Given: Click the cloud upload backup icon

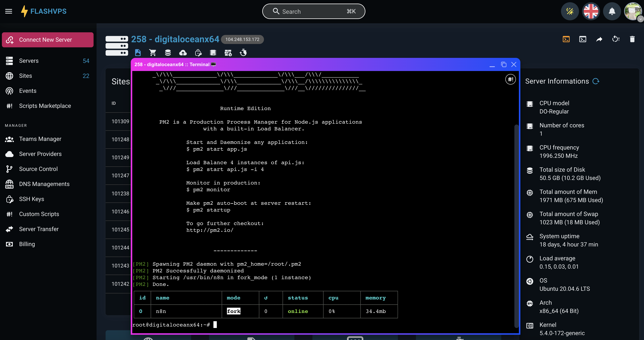Looking at the screenshot, I should tap(183, 53).
